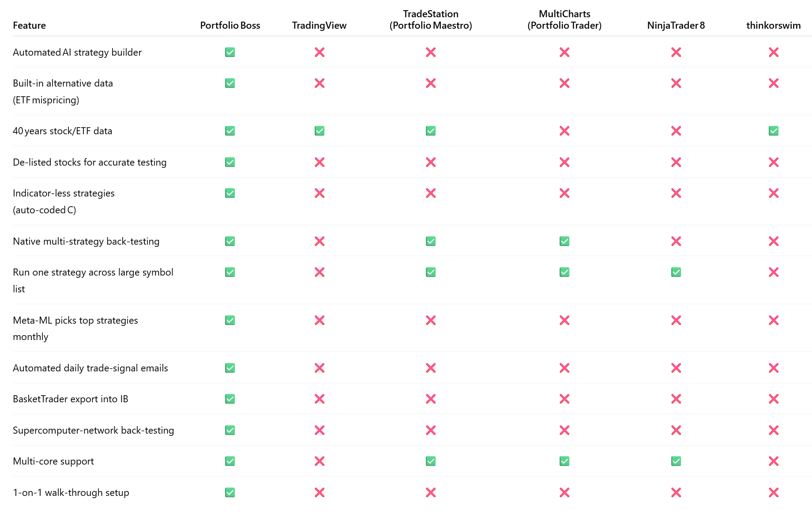Click TradingView red X for Built-in alternative data
812x514 pixels.
pyautogui.click(x=320, y=83)
